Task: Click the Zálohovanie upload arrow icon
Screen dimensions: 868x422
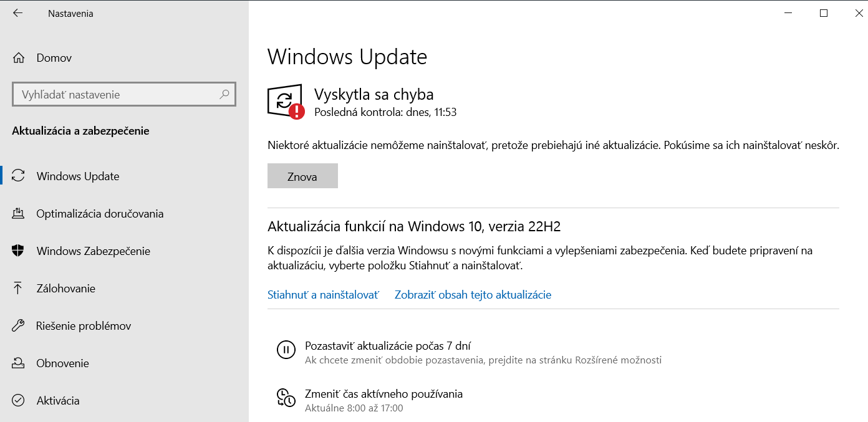Action: pyautogui.click(x=19, y=289)
